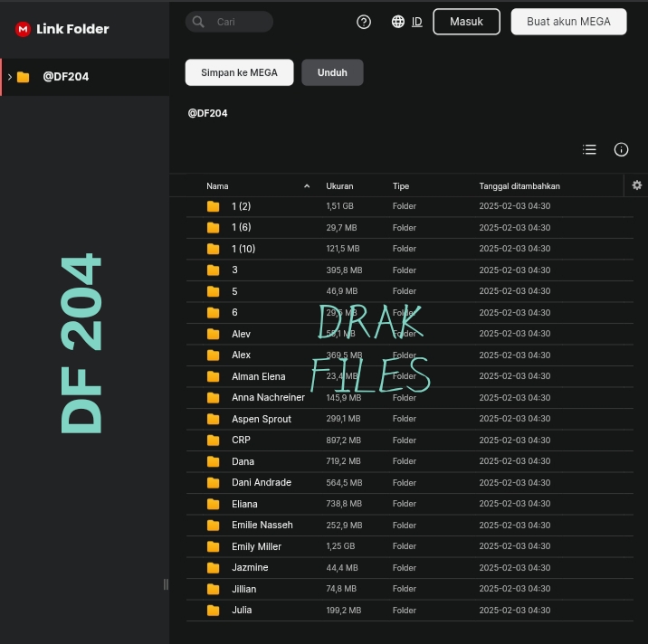
Task: Click the sidebar resize handle
Action: coord(166,584)
